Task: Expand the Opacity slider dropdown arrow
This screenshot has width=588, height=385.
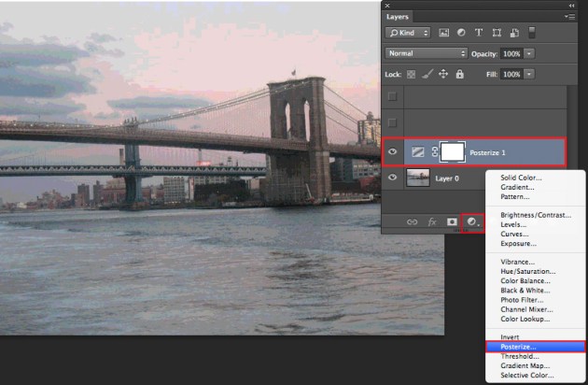Action: click(x=530, y=53)
